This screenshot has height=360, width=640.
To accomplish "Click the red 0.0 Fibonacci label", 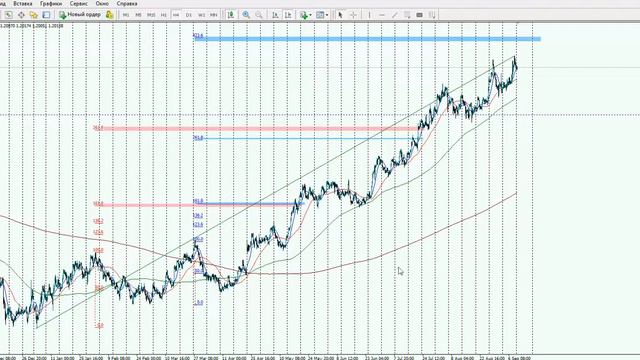I will click(100, 326).
